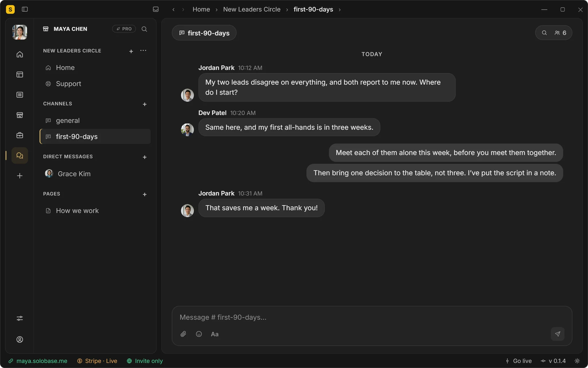Open storefront icon in left rail
Screen dimensions: 588x368
point(20,115)
